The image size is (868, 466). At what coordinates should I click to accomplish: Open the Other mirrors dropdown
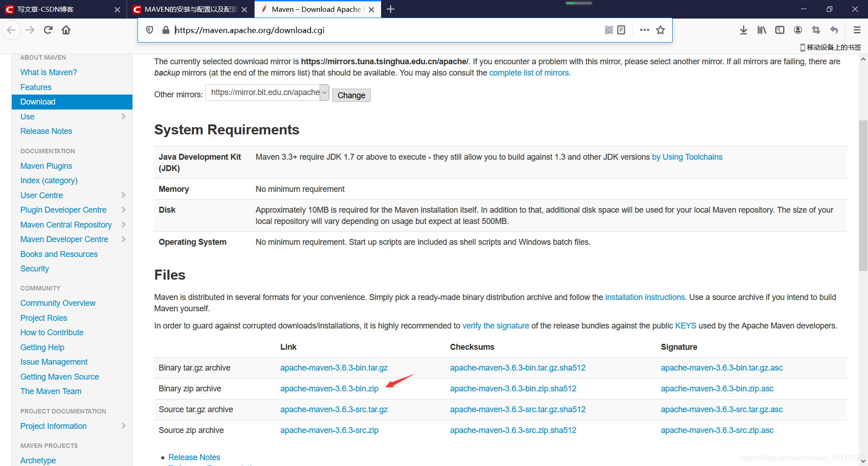point(267,93)
